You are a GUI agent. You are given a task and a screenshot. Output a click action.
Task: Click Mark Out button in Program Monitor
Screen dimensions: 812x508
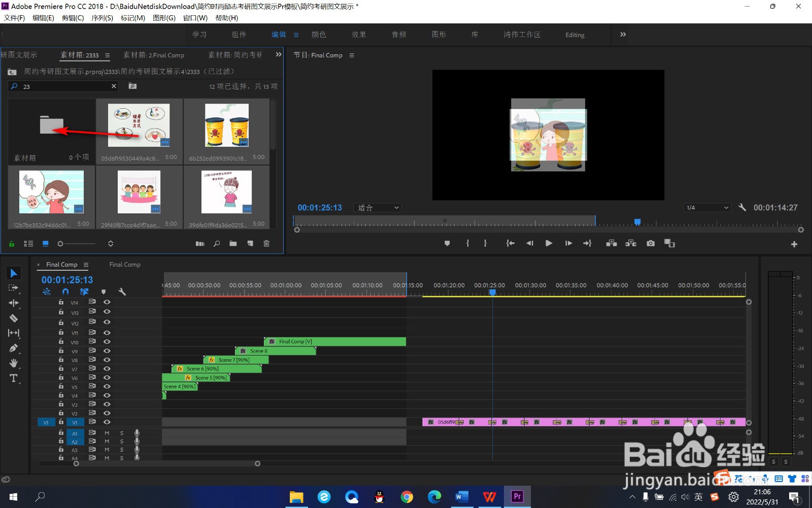(x=486, y=243)
